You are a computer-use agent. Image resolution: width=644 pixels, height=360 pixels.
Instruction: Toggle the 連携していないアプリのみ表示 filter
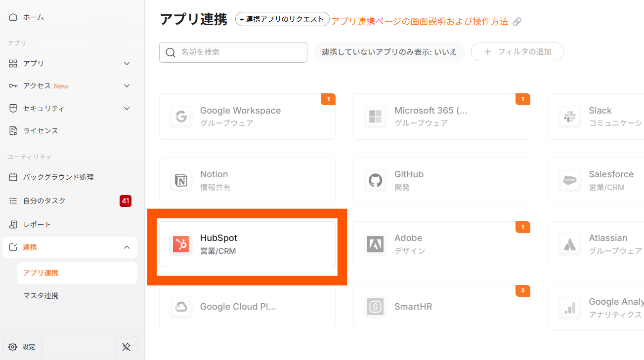[x=389, y=52]
